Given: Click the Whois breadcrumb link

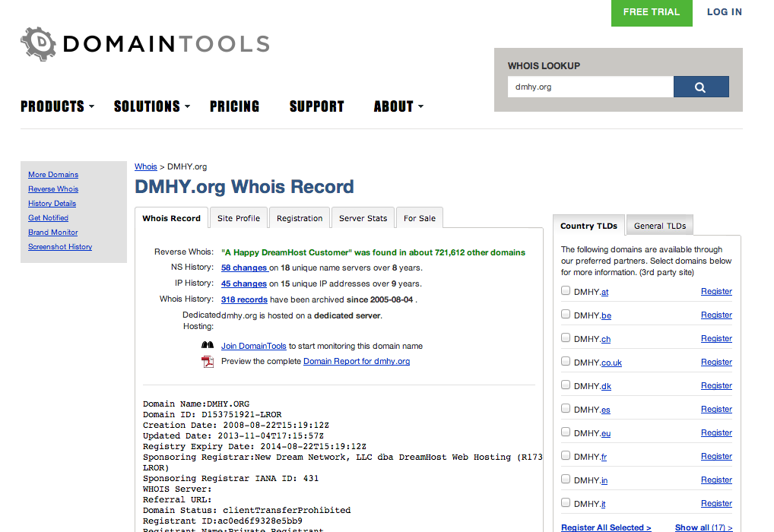Looking at the screenshot, I should point(146,166).
